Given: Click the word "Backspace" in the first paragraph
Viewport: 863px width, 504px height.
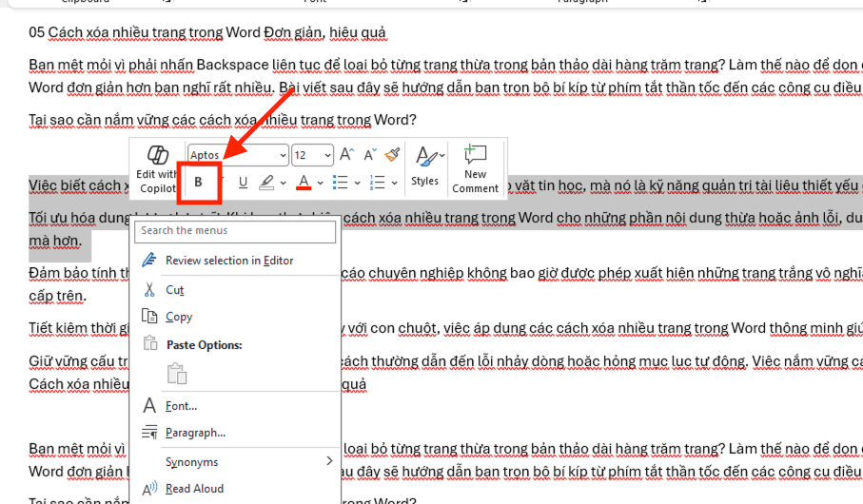Looking at the screenshot, I should point(232,65).
